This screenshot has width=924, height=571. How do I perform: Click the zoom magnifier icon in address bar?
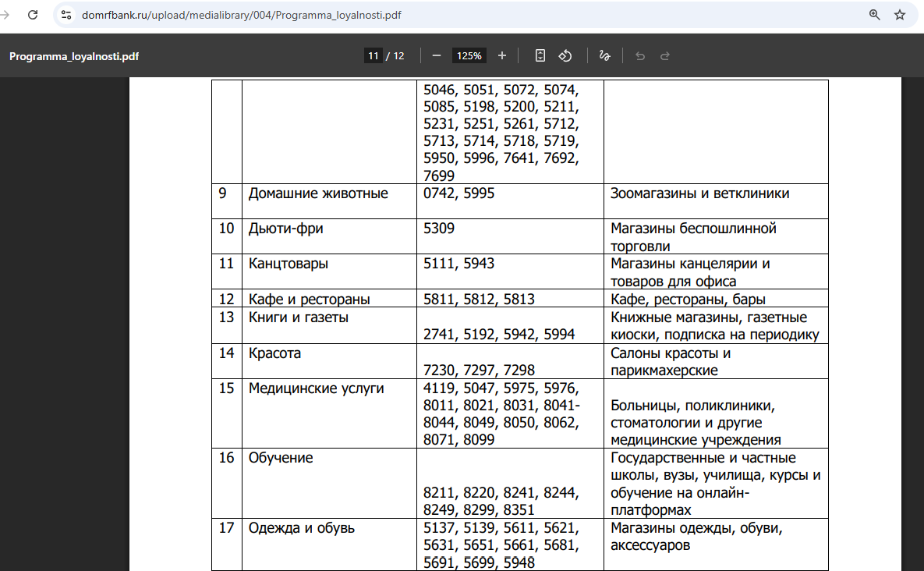coord(875,15)
